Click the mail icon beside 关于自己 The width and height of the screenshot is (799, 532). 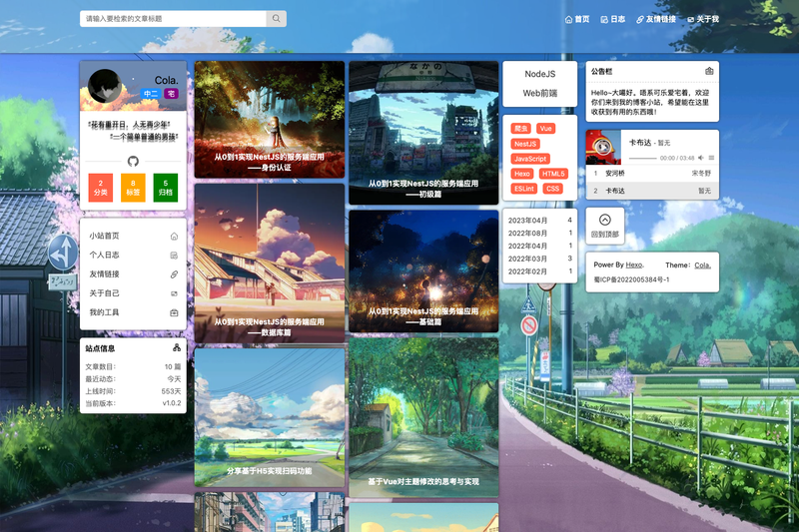pyautogui.click(x=174, y=293)
